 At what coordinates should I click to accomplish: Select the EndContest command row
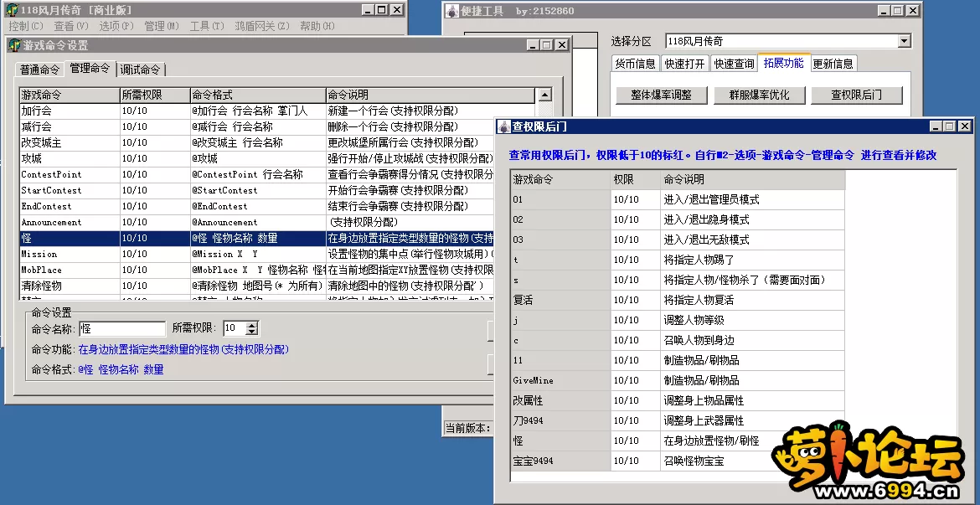tap(257, 206)
